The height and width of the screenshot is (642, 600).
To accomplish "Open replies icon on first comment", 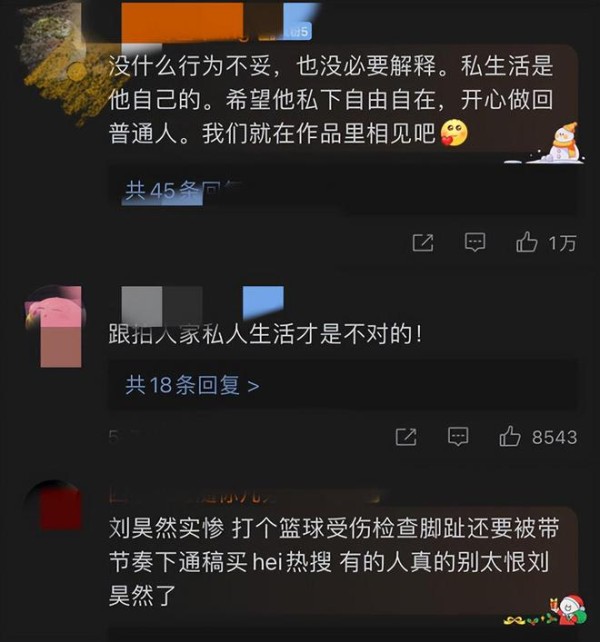I will (475, 242).
